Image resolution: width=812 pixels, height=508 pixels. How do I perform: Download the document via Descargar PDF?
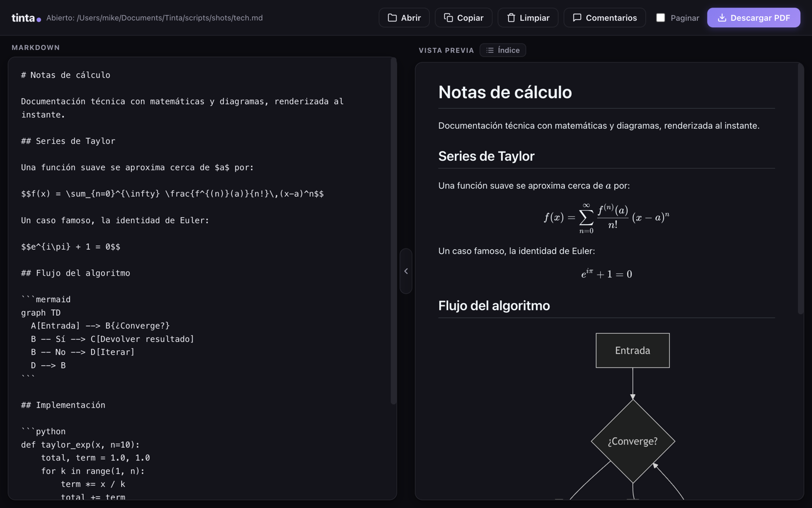[753, 17]
